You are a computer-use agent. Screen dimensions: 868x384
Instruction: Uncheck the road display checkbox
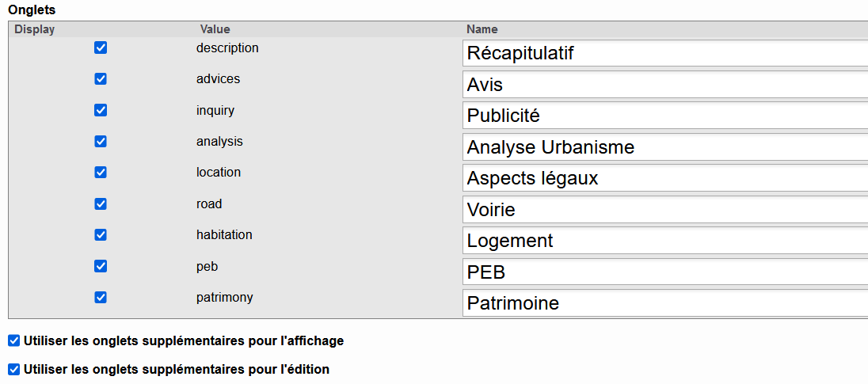[x=101, y=204]
